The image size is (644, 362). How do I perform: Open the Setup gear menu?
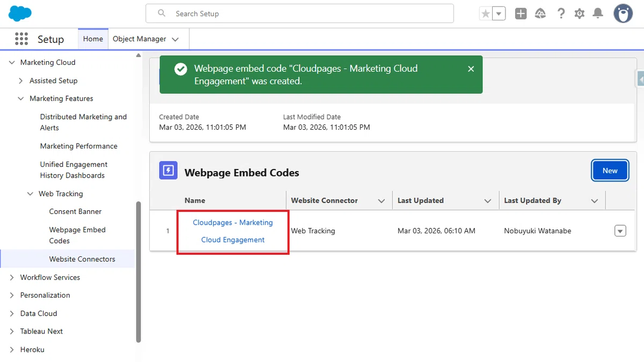click(580, 14)
